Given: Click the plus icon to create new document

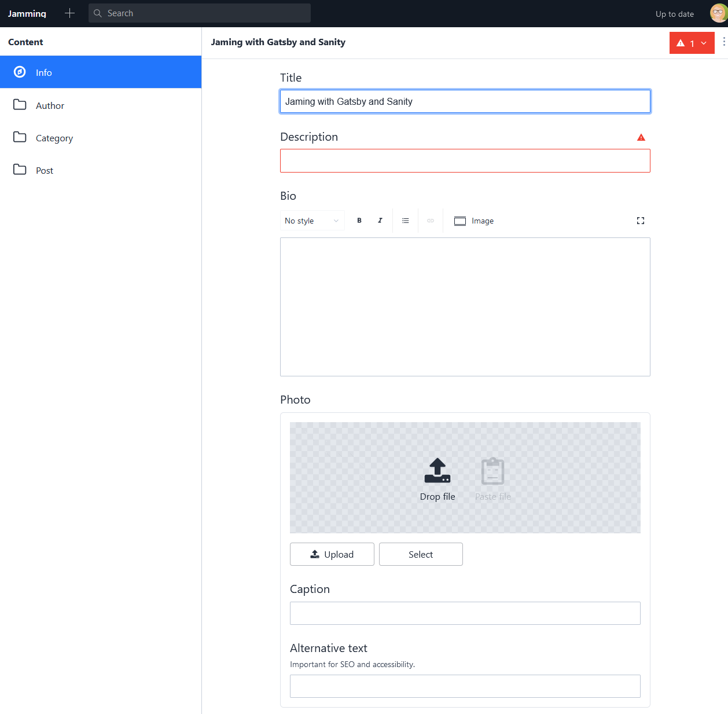Looking at the screenshot, I should [70, 13].
